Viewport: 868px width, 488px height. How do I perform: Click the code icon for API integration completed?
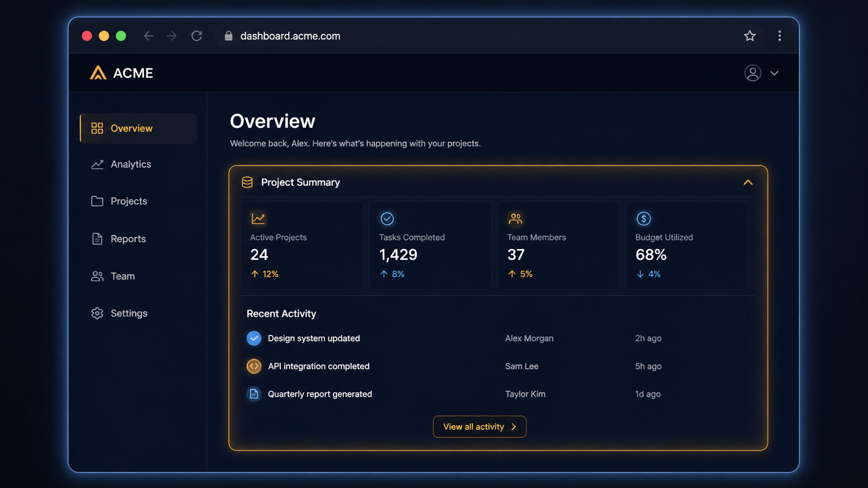point(254,366)
